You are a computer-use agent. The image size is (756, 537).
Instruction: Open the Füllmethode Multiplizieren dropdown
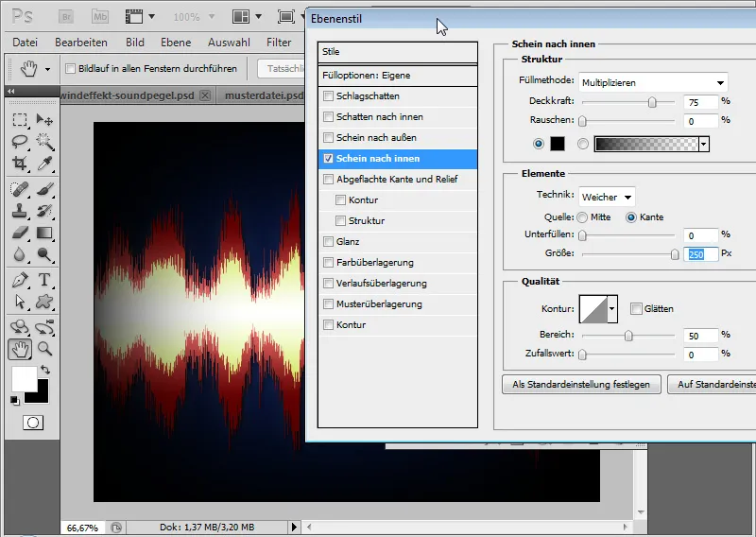pos(653,82)
